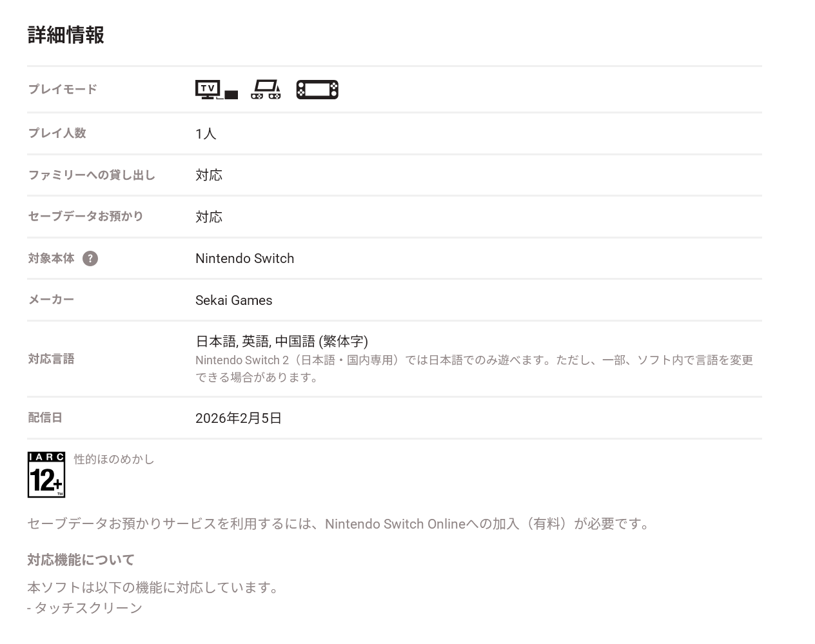The width and height of the screenshot is (815, 644).
Task: Open the help icon next to 対象本体
Action: tap(90, 259)
